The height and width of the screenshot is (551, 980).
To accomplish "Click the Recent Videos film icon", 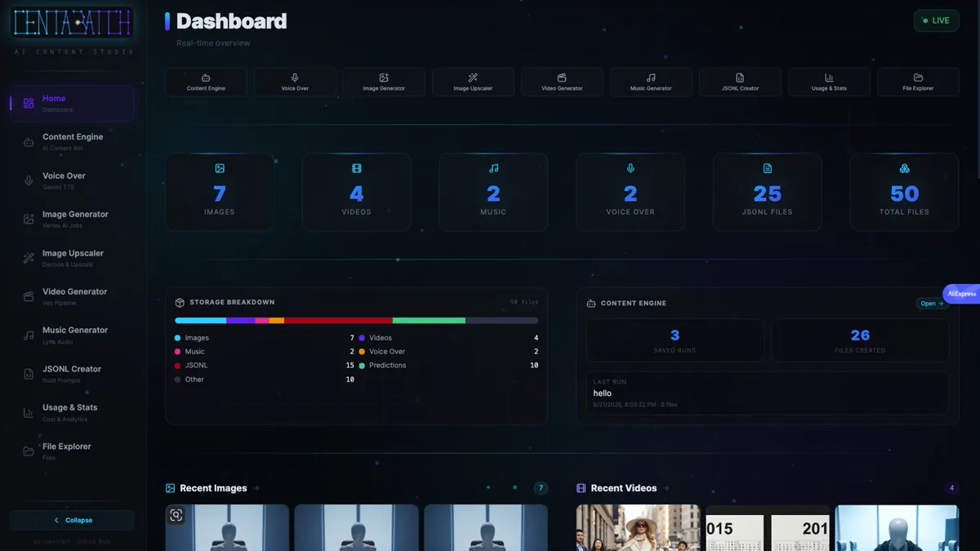I will (x=581, y=488).
